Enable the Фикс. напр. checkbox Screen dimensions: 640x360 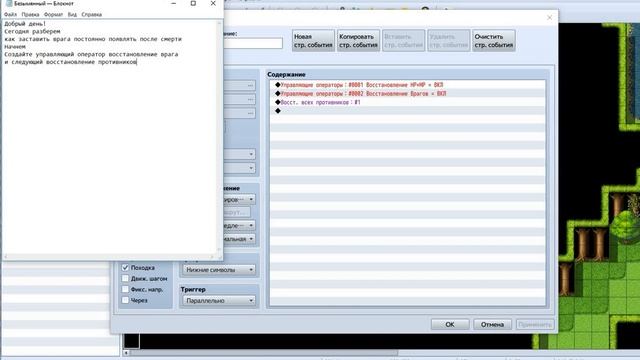(125, 289)
